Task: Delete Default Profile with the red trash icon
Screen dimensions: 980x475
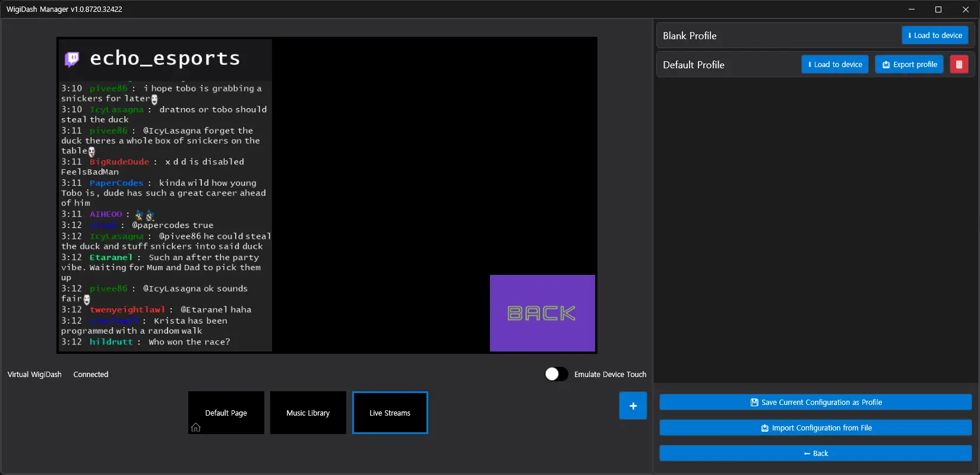Action: tap(959, 65)
